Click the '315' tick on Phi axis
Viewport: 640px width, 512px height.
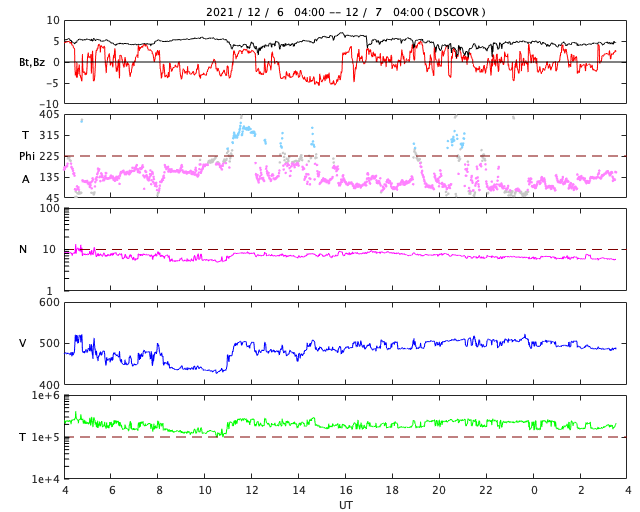(49, 135)
